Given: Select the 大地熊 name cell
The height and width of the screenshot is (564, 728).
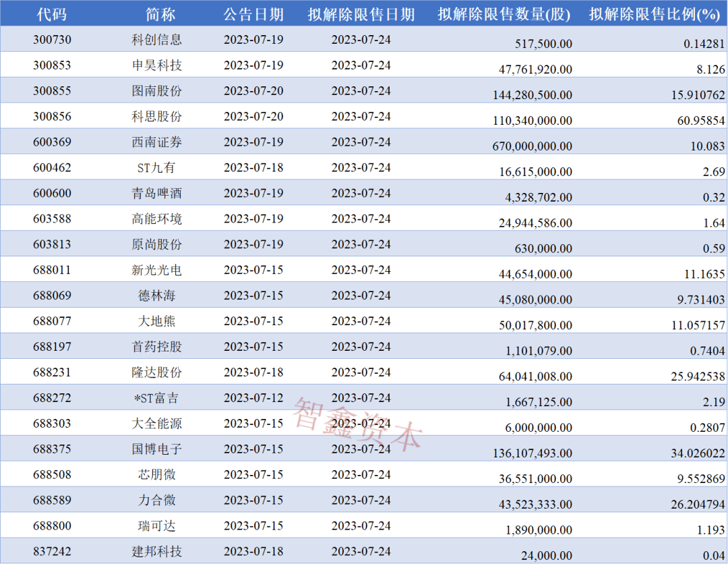Looking at the screenshot, I should pyautogui.click(x=156, y=322).
